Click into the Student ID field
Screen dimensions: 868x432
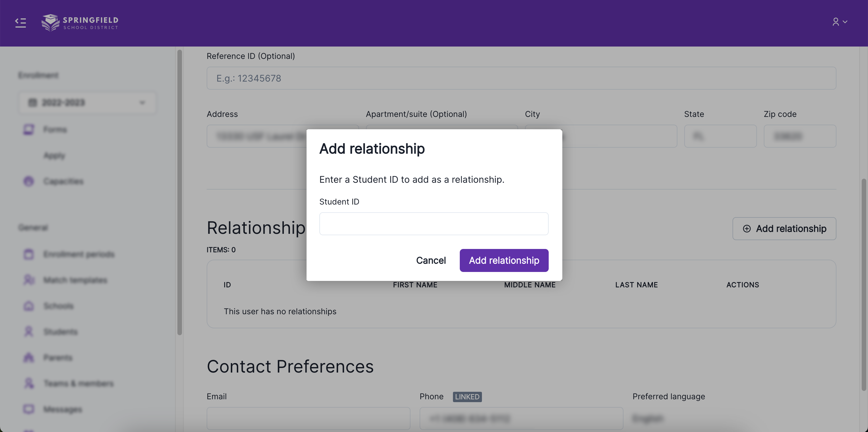(434, 223)
